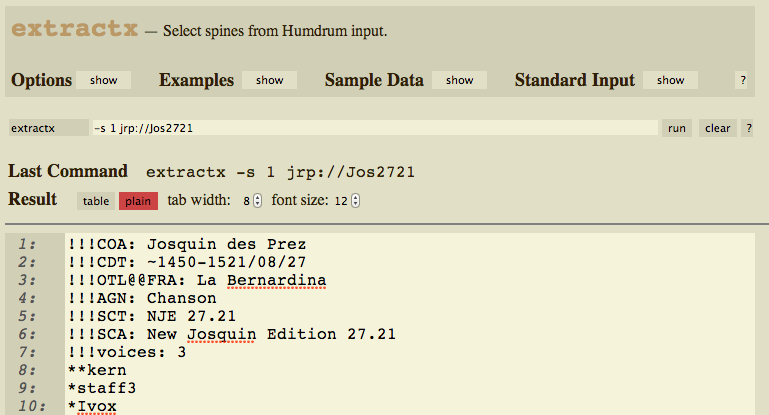Click the extractx command name box
The width and height of the screenshot is (769, 415).
pos(48,128)
